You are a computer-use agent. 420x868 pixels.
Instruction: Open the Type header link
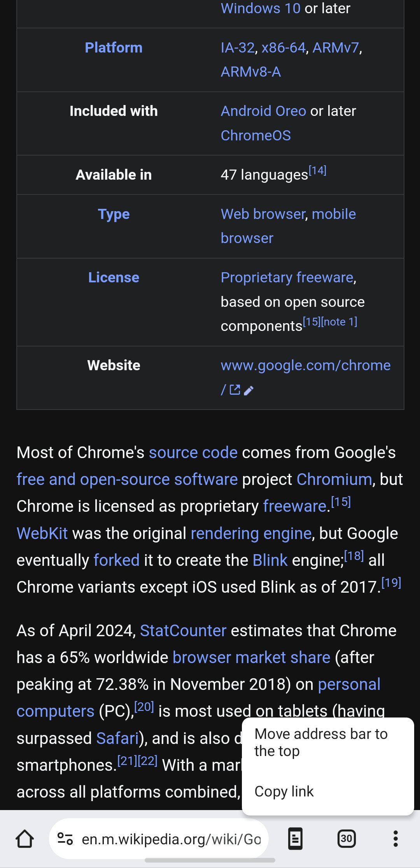pos(114,214)
